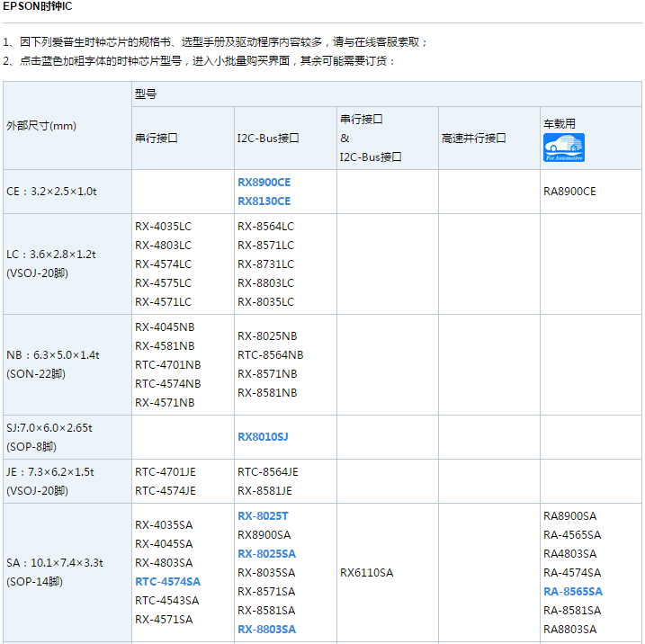Click the 高速并行接口 column header
Screen dimensions: 645x644
click(474, 139)
